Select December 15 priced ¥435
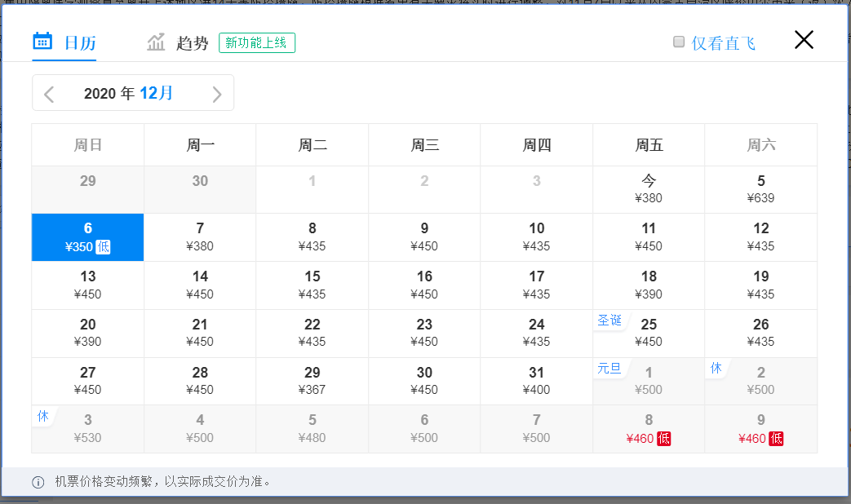 (x=312, y=285)
